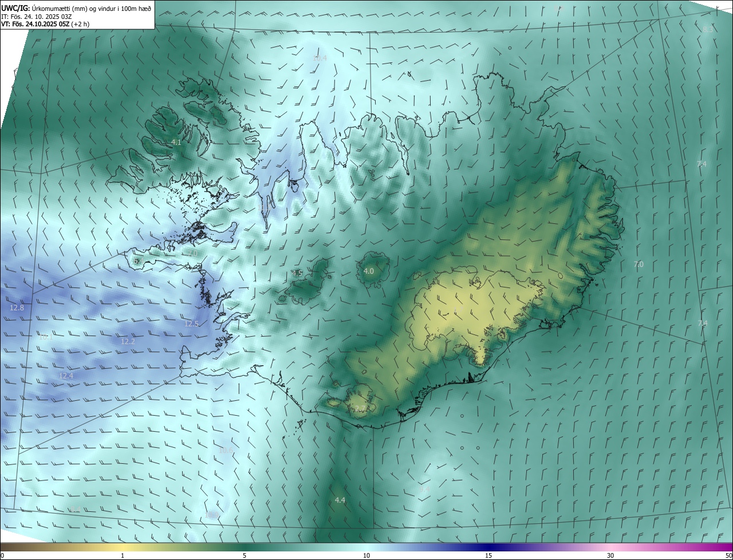Click the 4.0 value on the central glacier
This screenshot has width=733, height=560.
(x=369, y=271)
